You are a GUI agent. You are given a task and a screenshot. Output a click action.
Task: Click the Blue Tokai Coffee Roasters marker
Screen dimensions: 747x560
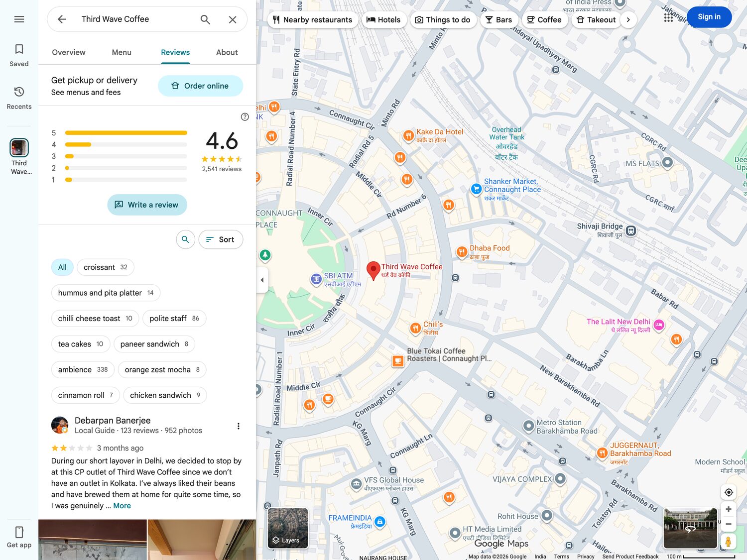(x=398, y=361)
